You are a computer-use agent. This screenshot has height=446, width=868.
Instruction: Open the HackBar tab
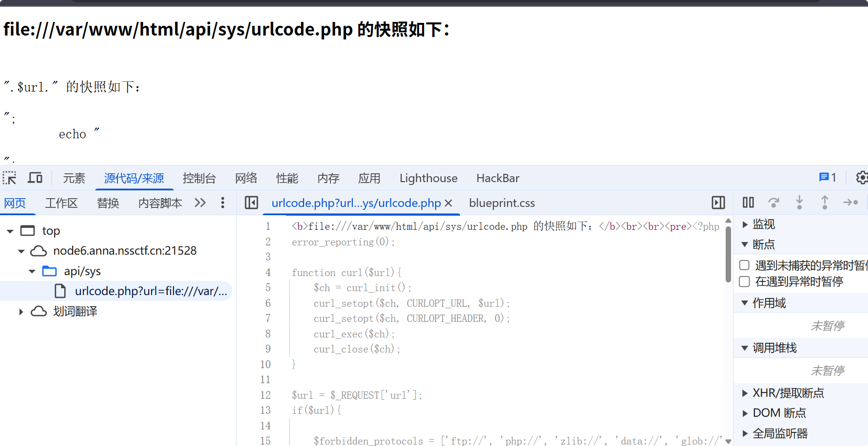click(498, 178)
